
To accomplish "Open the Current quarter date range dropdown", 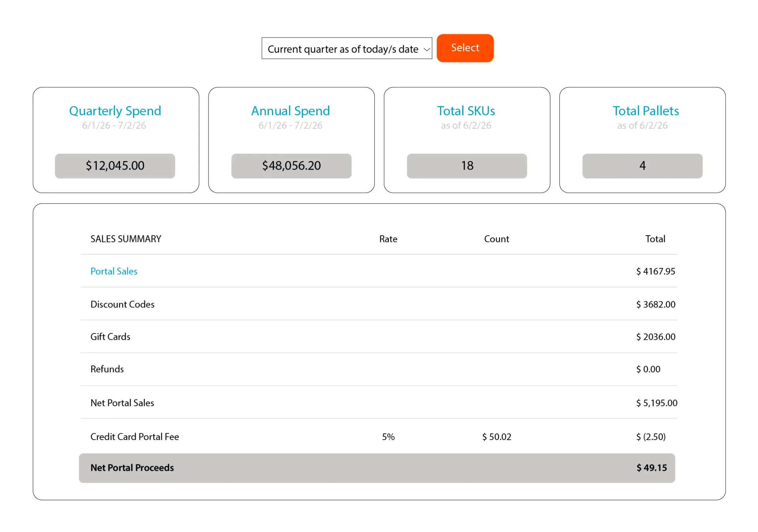I will pos(347,48).
